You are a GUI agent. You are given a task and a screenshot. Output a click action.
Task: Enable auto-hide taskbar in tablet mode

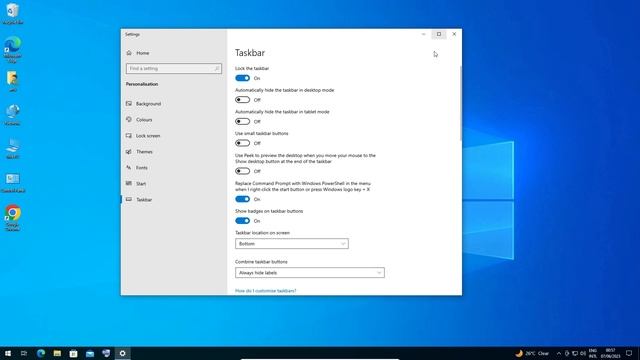pyautogui.click(x=242, y=121)
